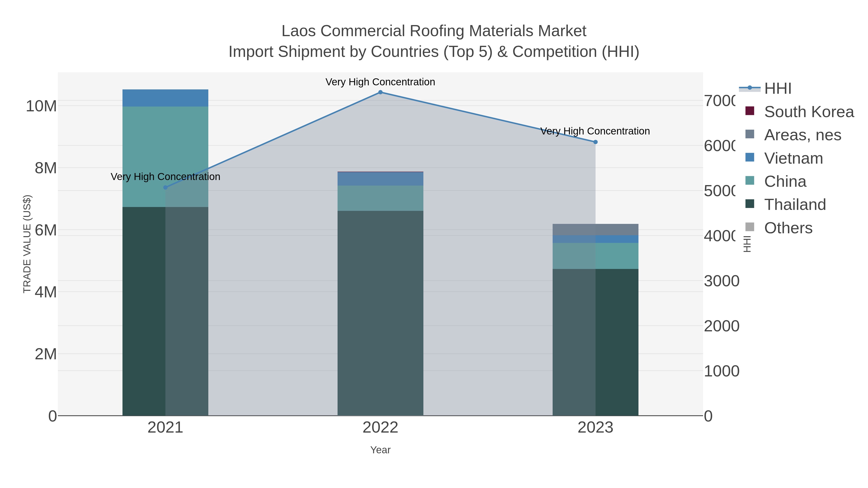
Task: Click the Very High Concentration label near 2023
Action: pos(595,131)
